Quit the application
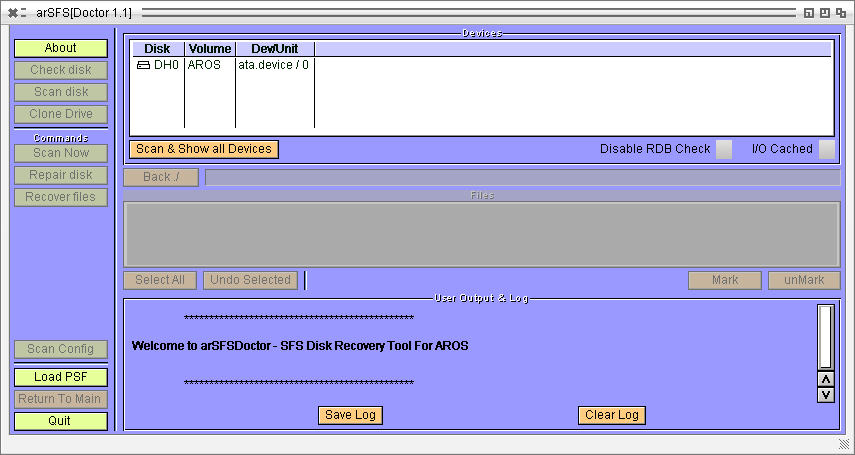This screenshot has height=455, width=855. pos(61,421)
